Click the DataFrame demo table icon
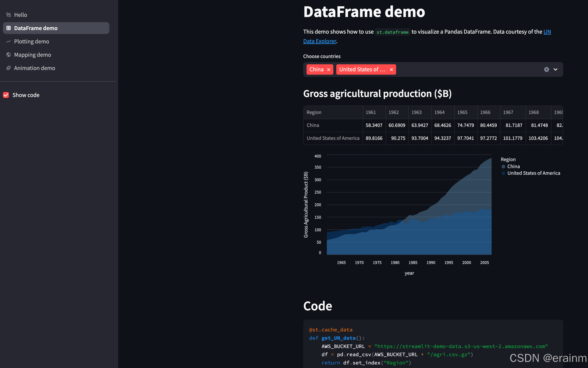588x368 pixels. point(8,28)
